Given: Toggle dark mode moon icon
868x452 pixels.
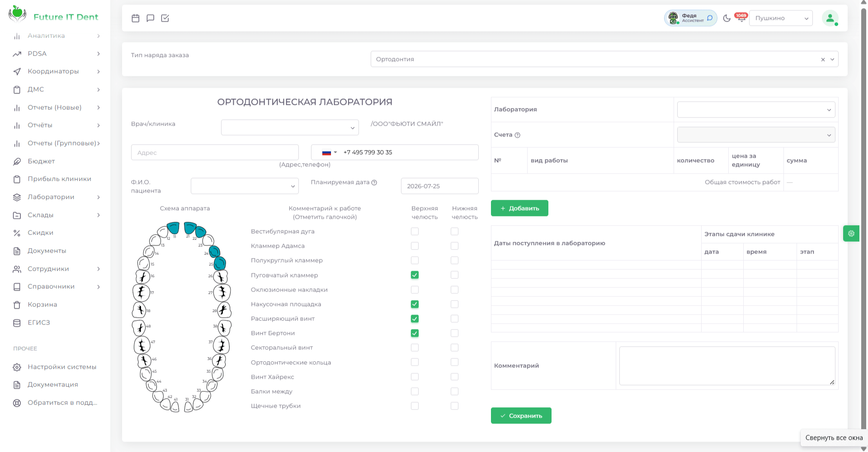Looking at the screenshot, I should [726, 18].
